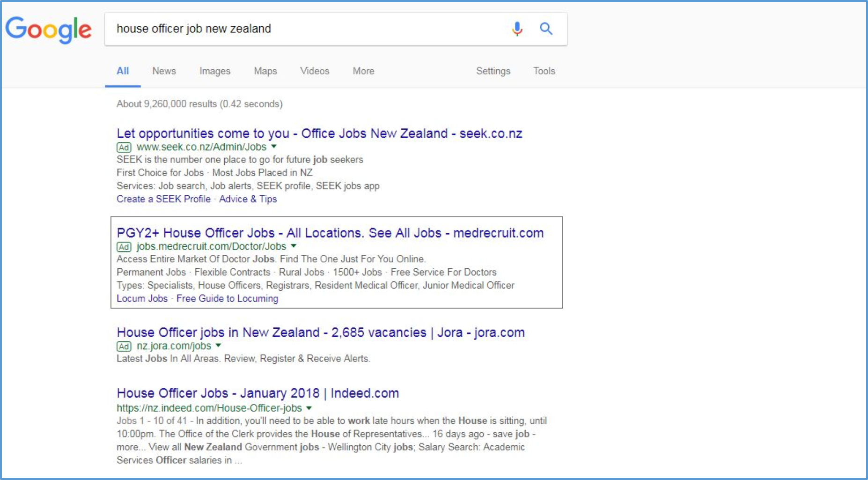Click the nz.jora.com/jobs URL text
Screen dimensions: 868x480
(x=174, y=346)
